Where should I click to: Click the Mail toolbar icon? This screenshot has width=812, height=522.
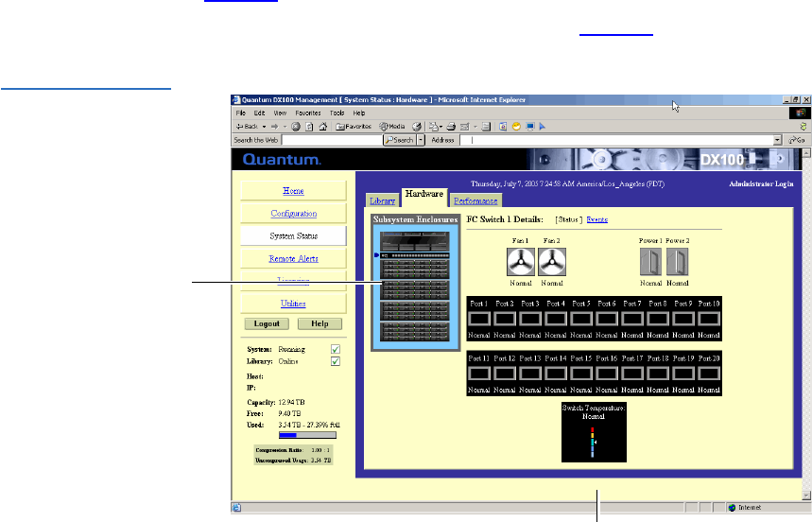(434, 127)
